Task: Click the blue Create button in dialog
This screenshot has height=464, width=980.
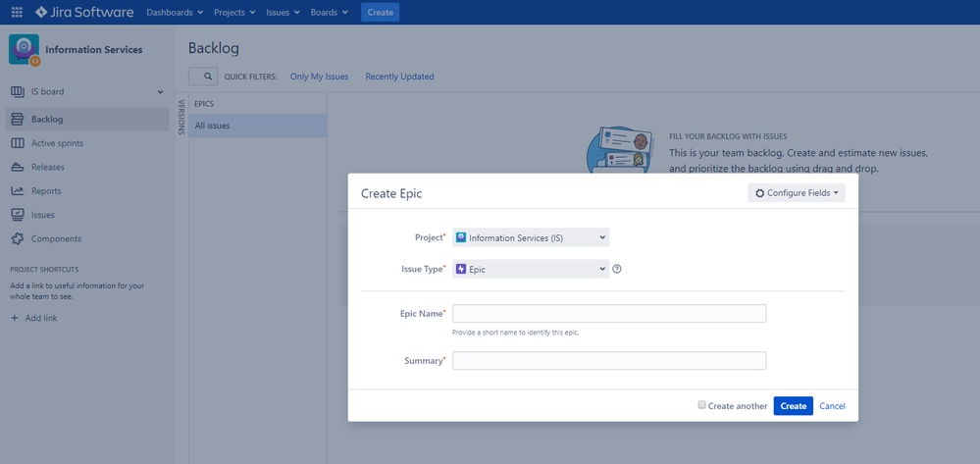Action: (x=794, y=406)
